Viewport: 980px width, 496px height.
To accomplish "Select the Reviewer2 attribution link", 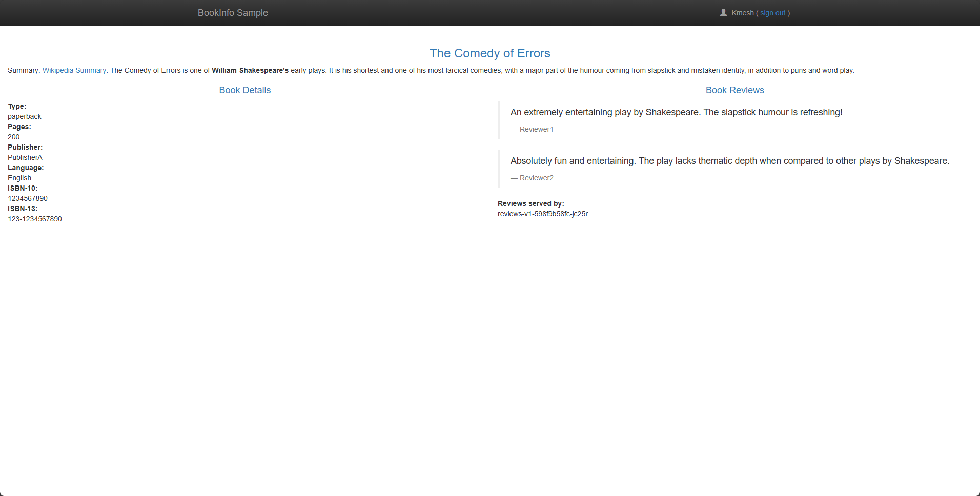I will point(537,178).
